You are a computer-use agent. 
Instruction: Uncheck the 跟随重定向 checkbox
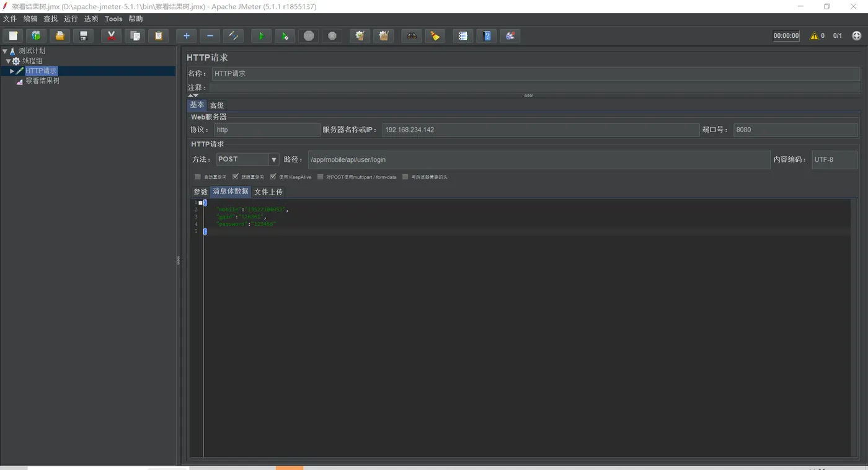[236, 177]
